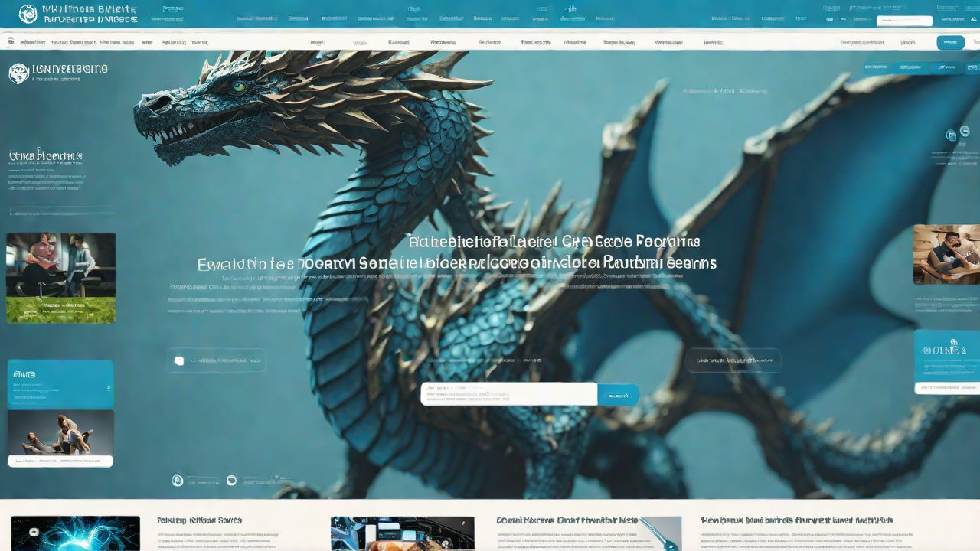
Task: Click the second ring icon below the hero buttons
Action: [231, 480]
